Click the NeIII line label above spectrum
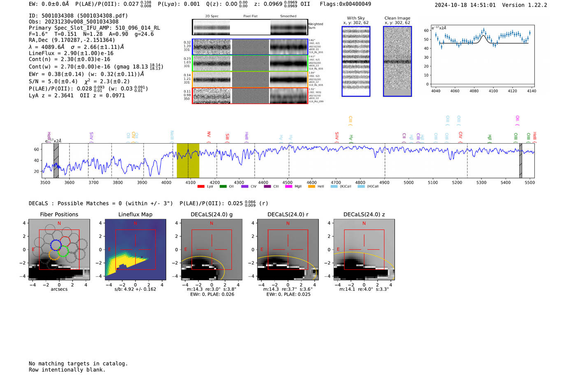The width and height of the screenshot is (576, 392). pyautogui.click(x=172, y=137)
